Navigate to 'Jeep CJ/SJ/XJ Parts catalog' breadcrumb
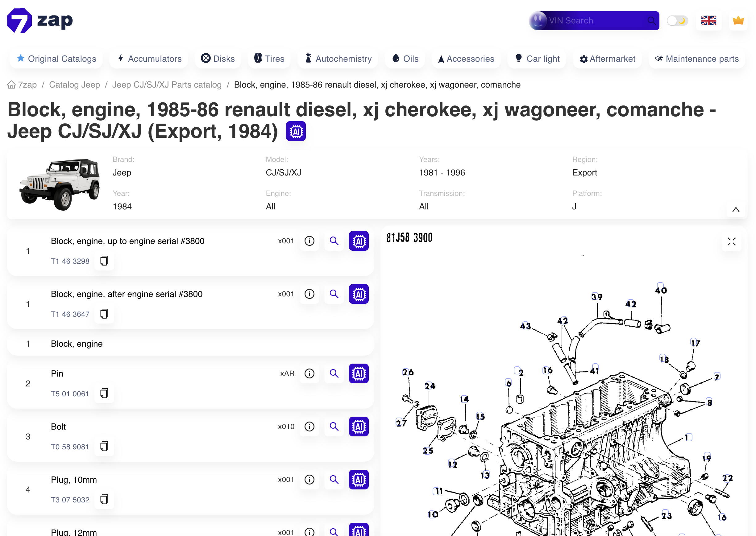Viewport: 756px width, 536px height. (167, 85)
